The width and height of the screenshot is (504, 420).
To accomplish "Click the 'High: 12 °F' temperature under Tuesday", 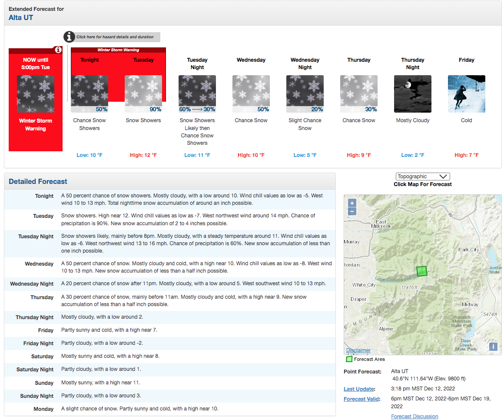I will tap(143, 155).
